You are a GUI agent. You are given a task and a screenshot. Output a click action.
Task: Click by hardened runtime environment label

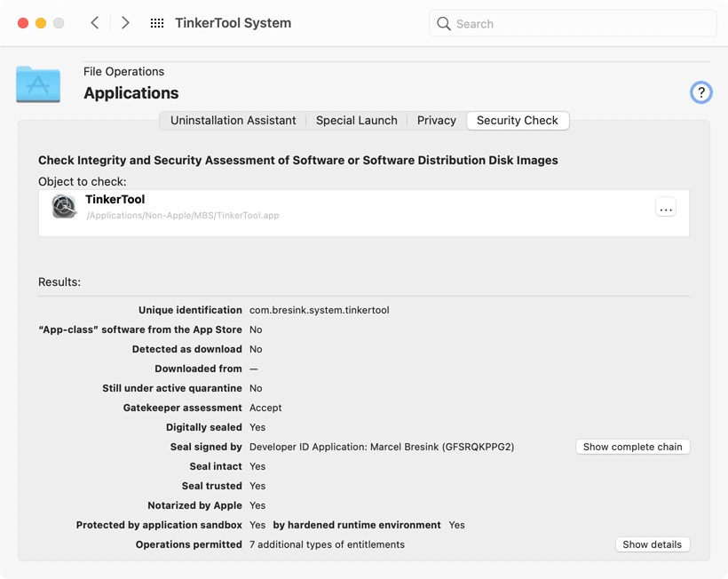pos(357,525)
